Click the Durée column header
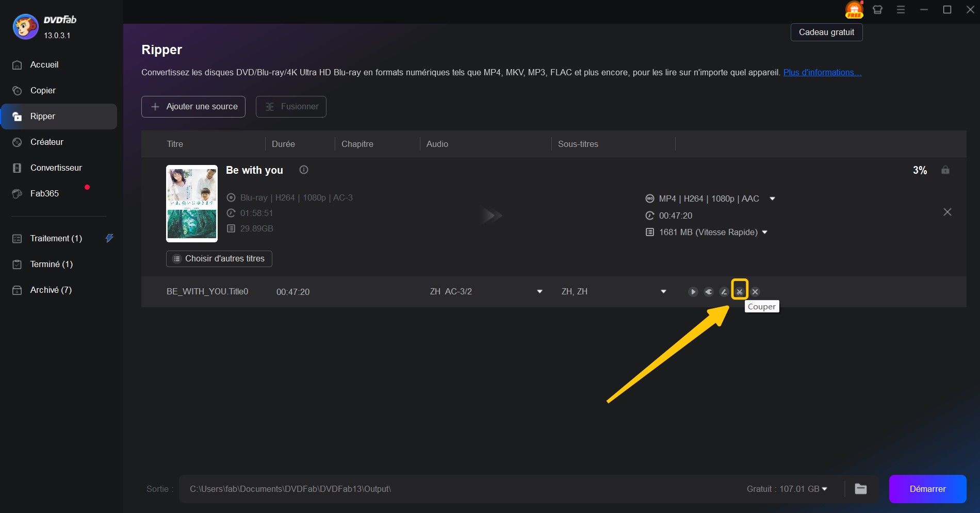Viewport: 980px width, 513px height. (x=283, y=144)
